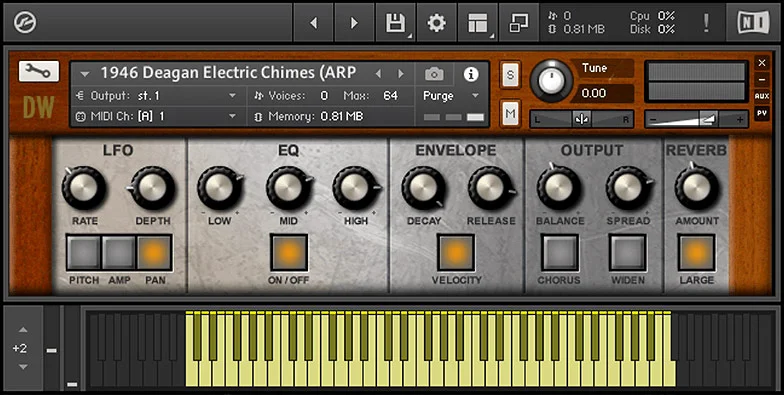The height and width of the screenshot is (395, 784).
Task: Click the LFO DEPTH knob
Action: click(152, 188)
